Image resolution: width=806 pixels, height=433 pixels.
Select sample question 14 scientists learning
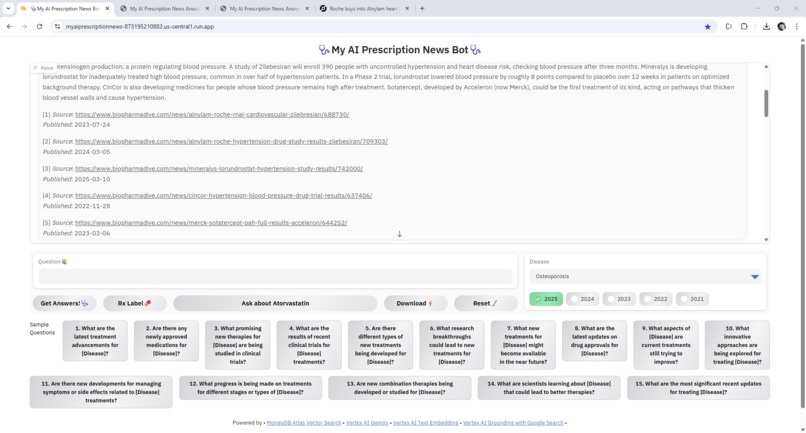click(x=549, y=388)
